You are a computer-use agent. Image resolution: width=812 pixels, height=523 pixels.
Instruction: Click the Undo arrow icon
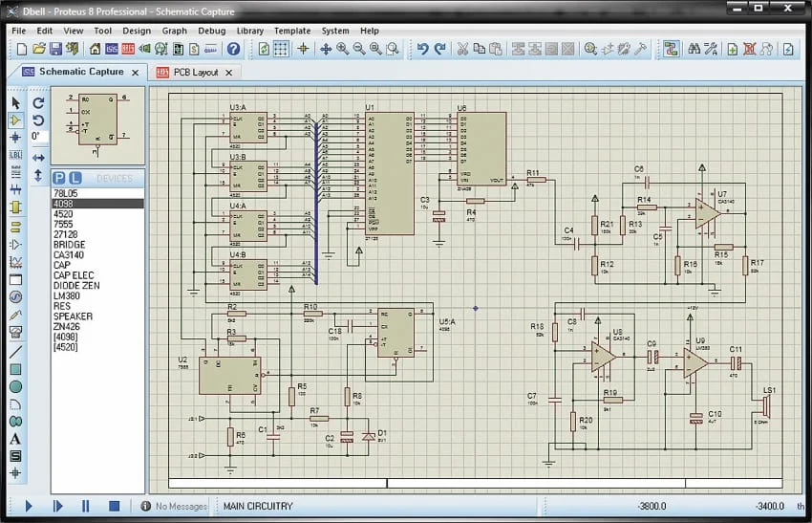[x=423, y=49]
